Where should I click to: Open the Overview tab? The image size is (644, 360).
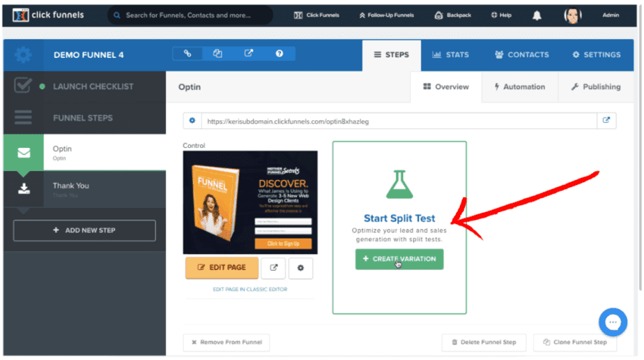446,87
